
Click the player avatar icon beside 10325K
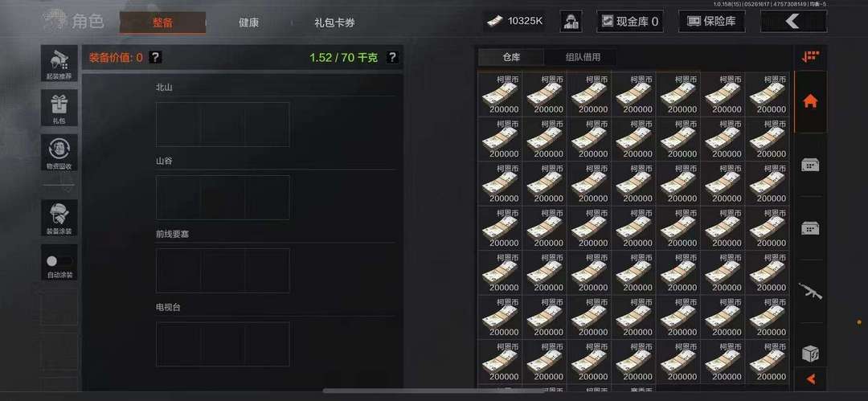coord(571,22)
